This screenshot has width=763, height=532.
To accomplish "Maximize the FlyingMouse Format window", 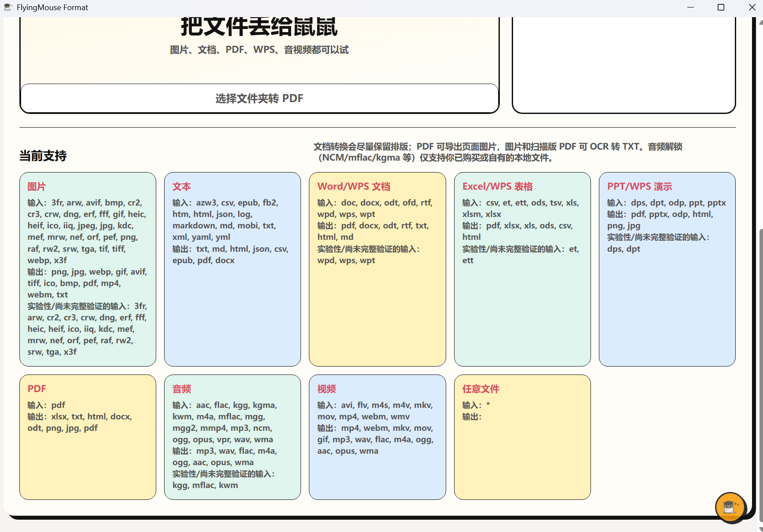I will coord(721,7).
